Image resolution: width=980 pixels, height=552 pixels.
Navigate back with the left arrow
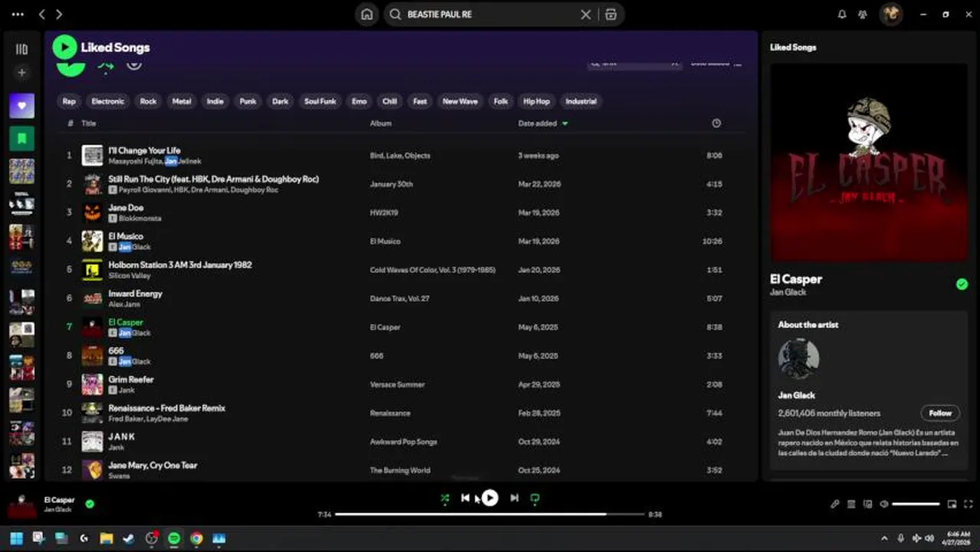(x=42, y=15)
